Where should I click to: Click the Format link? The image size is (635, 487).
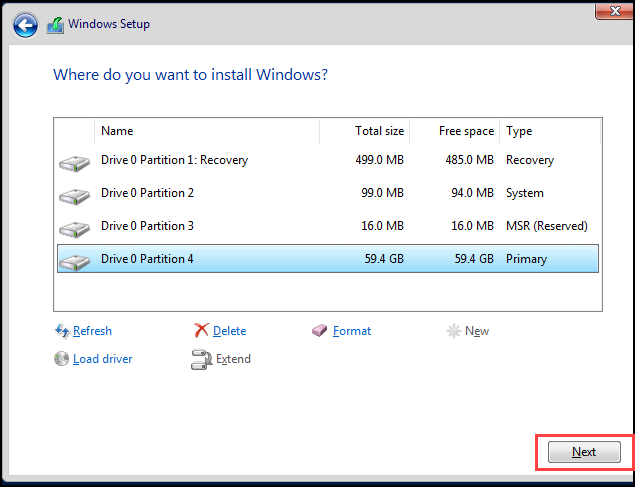coord(352,331)
